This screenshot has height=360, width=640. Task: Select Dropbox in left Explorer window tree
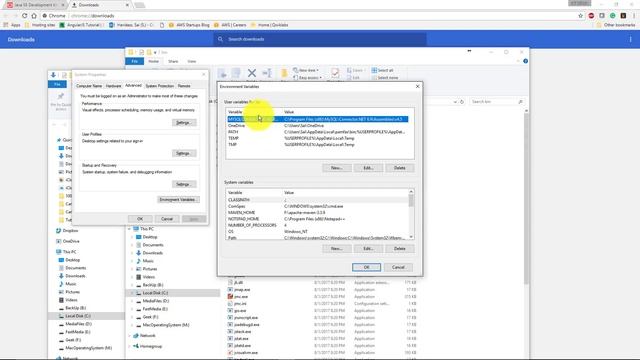67,231
